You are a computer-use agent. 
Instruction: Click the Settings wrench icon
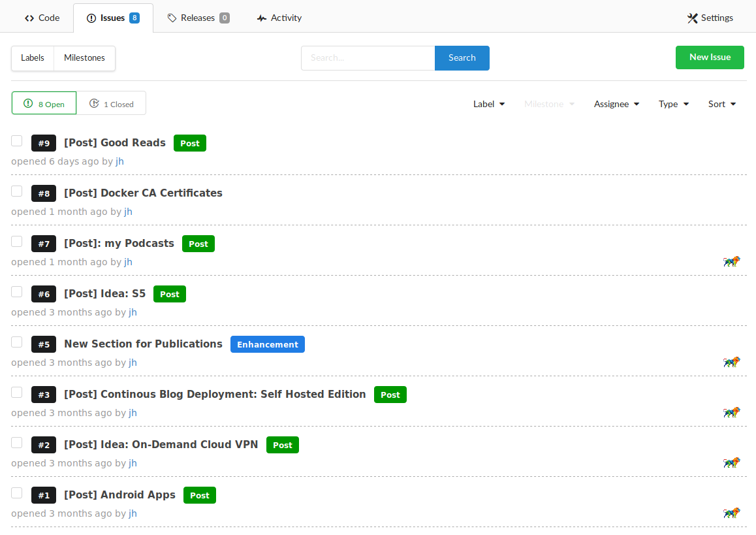692,18
